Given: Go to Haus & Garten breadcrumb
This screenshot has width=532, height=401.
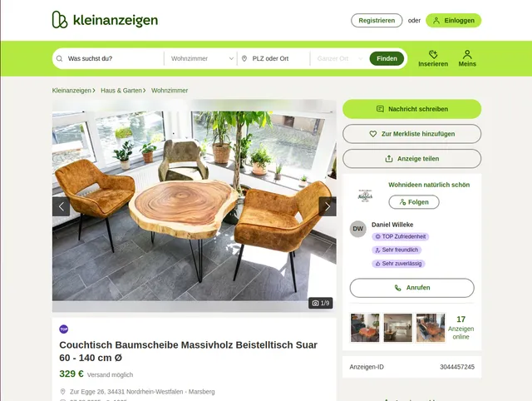Looking at the screenshot, I should (x=121, y=91).
